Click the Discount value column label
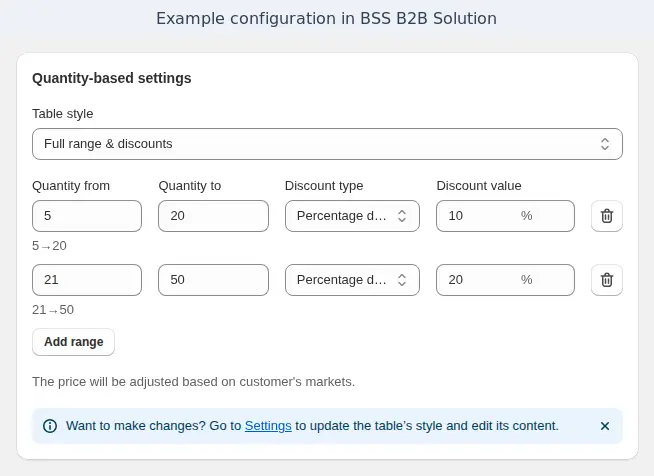Screen dimensions: 654x476 tap(479, 186)
